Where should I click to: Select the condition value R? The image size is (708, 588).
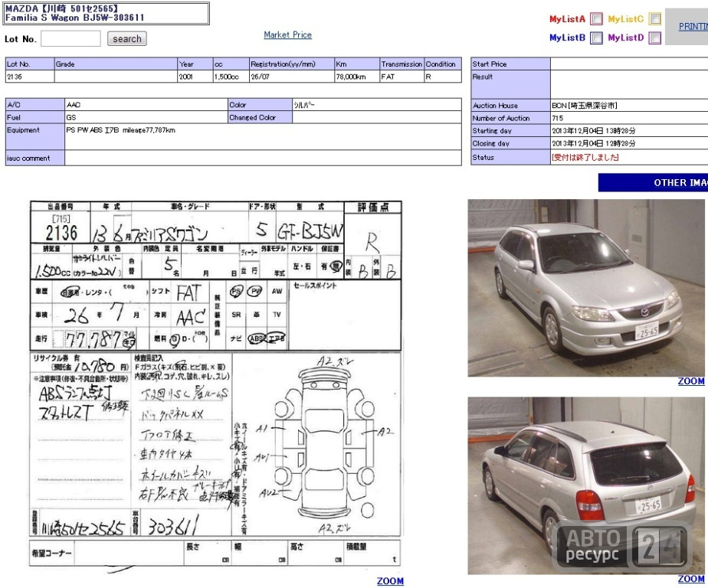pyautogui.click(x=428, y=77)
